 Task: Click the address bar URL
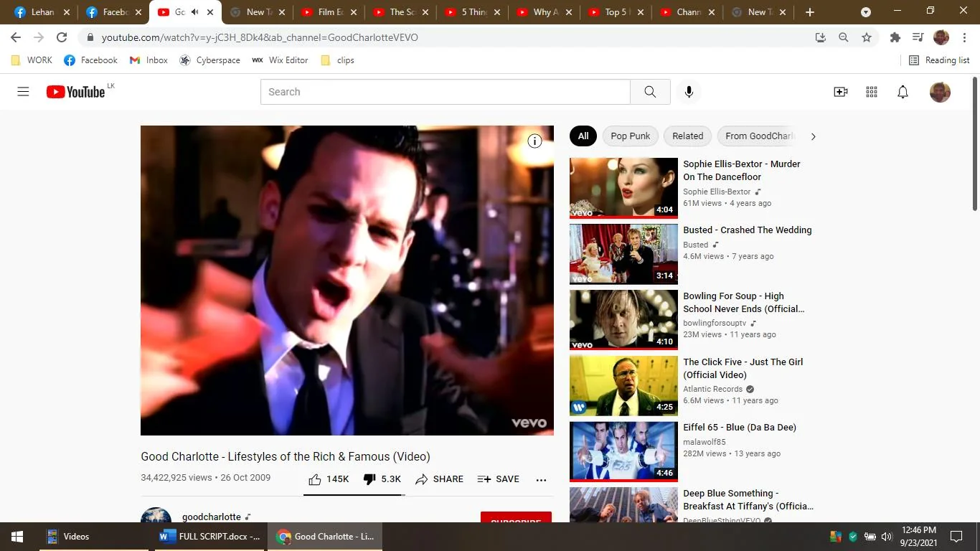[x=260, y=37]
